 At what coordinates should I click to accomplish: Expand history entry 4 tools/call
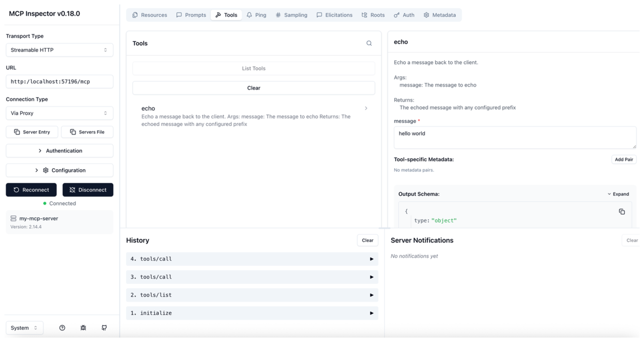click(x=252, y=259)
